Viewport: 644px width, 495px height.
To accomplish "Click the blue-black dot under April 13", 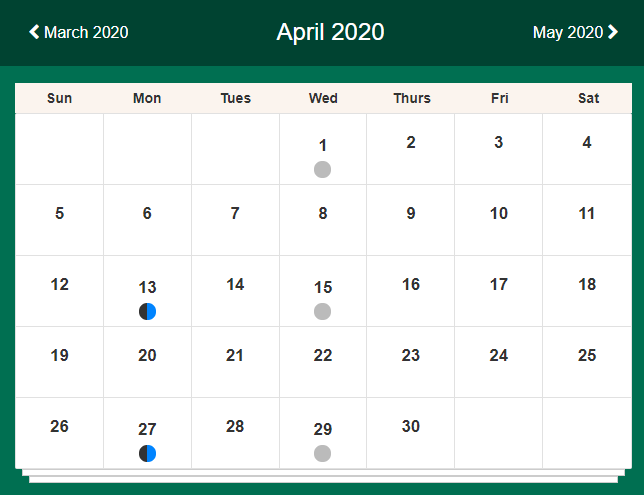I will coord(147,311).
